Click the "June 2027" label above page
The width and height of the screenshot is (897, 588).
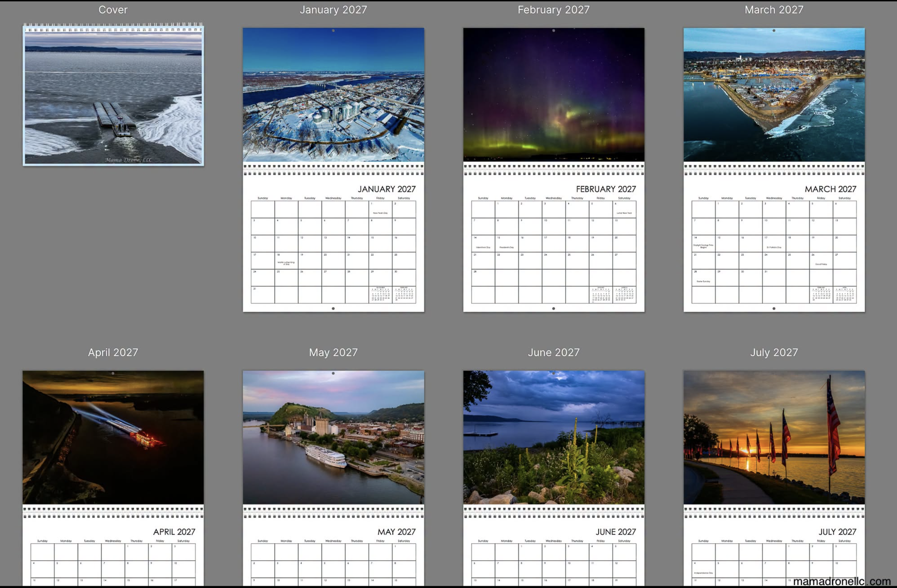click(x=554, y=352)
